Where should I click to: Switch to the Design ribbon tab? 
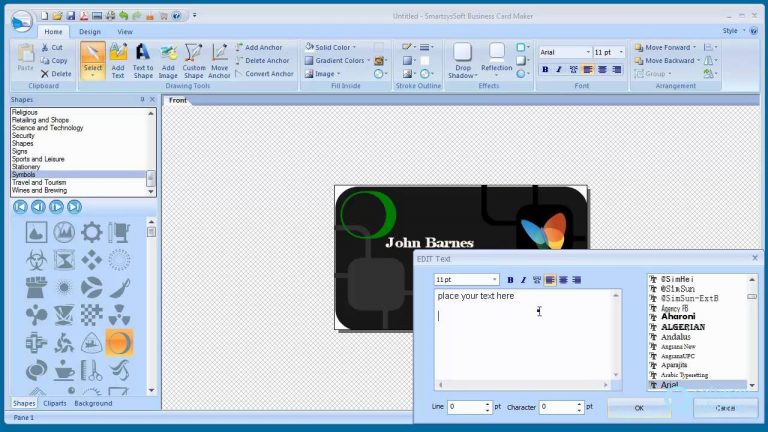coord(90,32)
